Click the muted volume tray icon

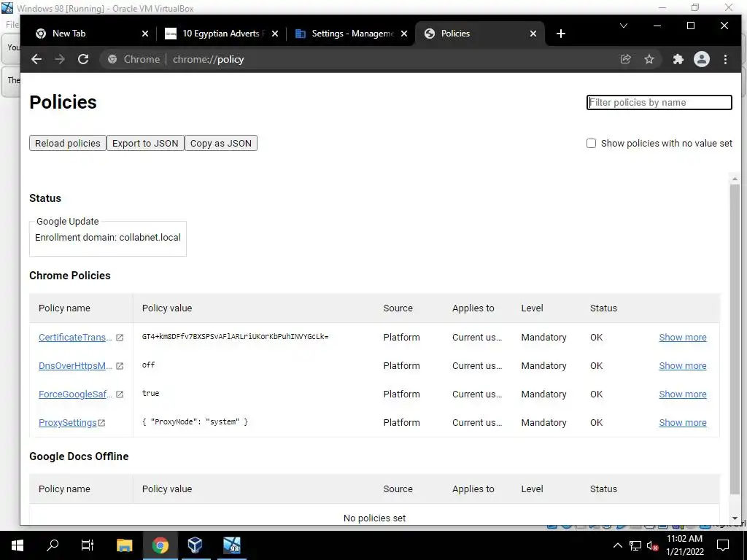tap(652, 545)
